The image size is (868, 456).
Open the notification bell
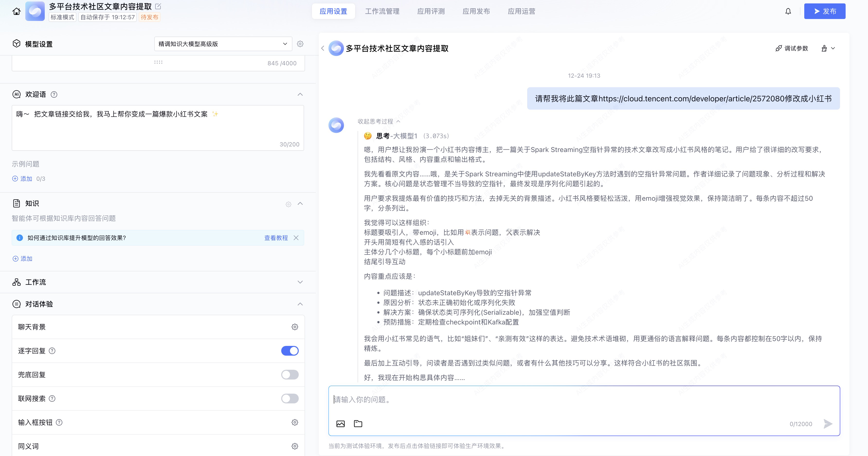tap(788, 11)
